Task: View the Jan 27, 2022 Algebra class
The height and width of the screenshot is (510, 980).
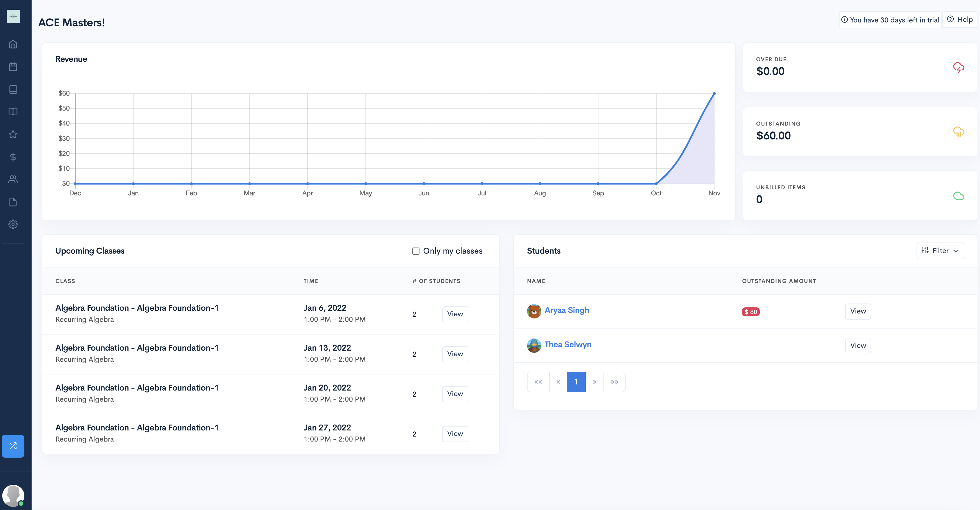Action: pos(455,434)
